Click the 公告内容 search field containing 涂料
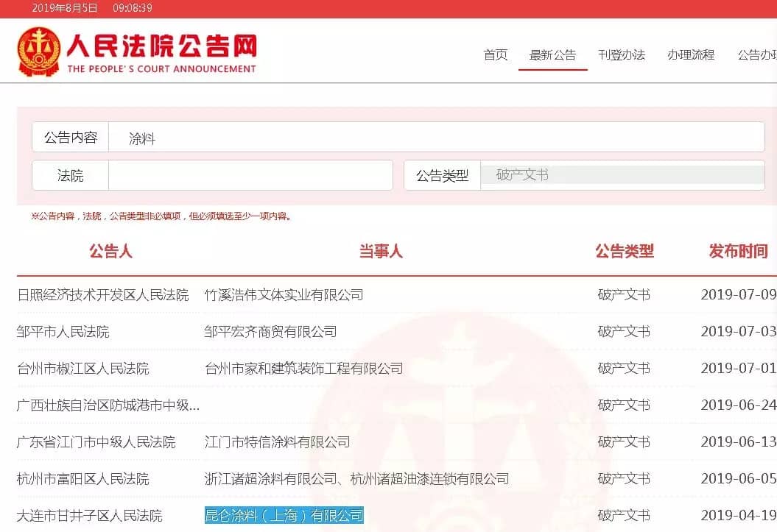The image size is (777, 532). 436,138
